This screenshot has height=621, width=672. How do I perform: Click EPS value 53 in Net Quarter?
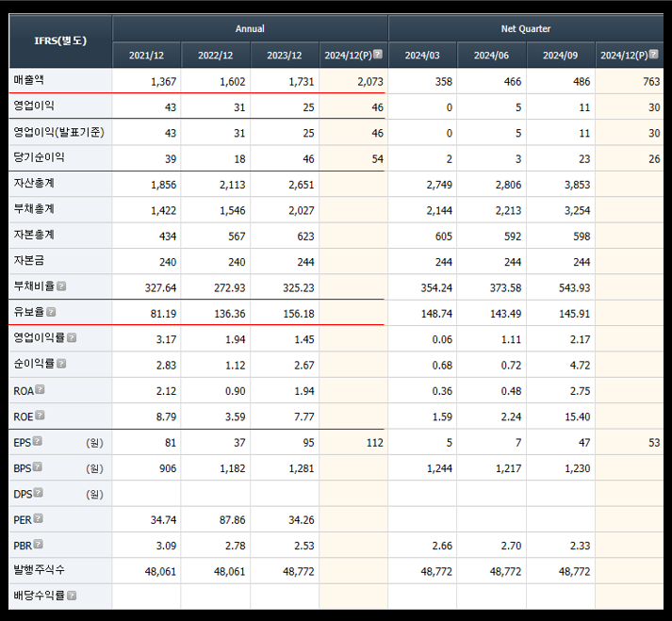[x=654, y=443]
